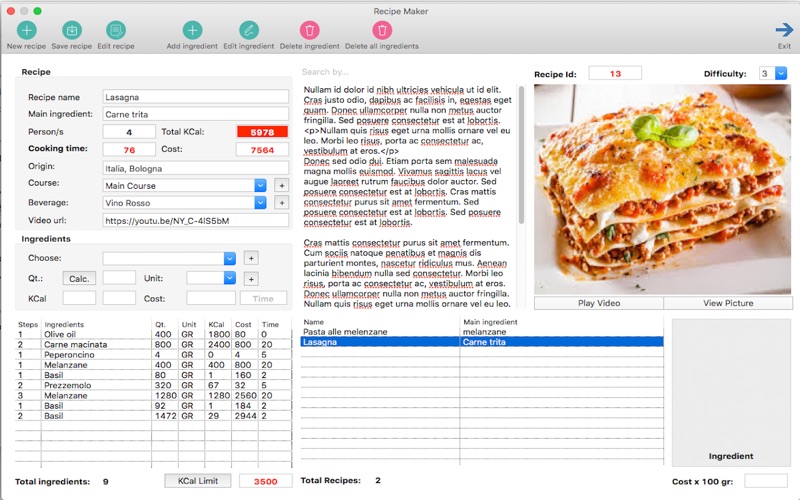The image size is (800, 500).
Task: Click the Cost x 100 gr field
Action: coord(766,481)
